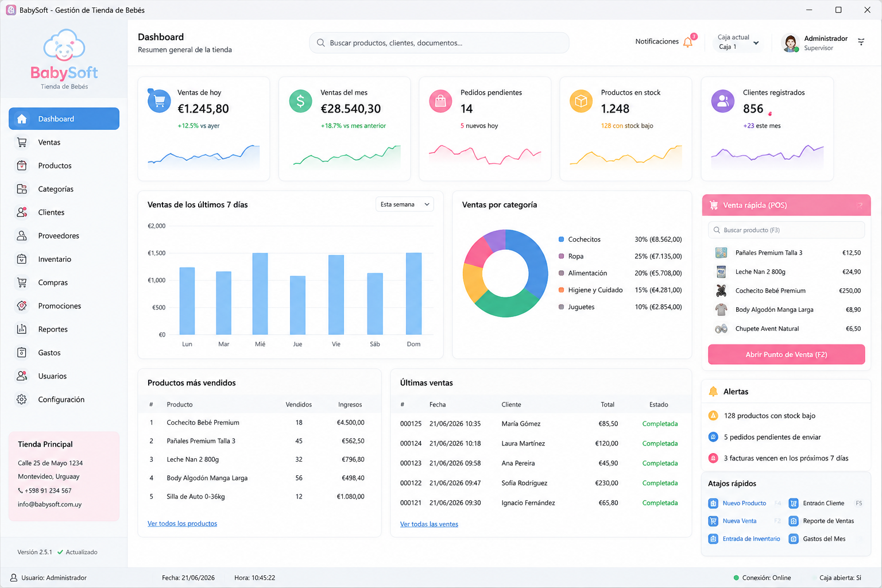Select the sale row of María Gómez
This screenshot has width=882, height=588.
(x=540, y=424)
